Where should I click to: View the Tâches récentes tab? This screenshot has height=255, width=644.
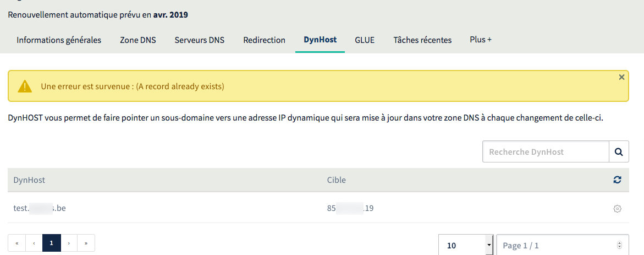pos(422,40)
